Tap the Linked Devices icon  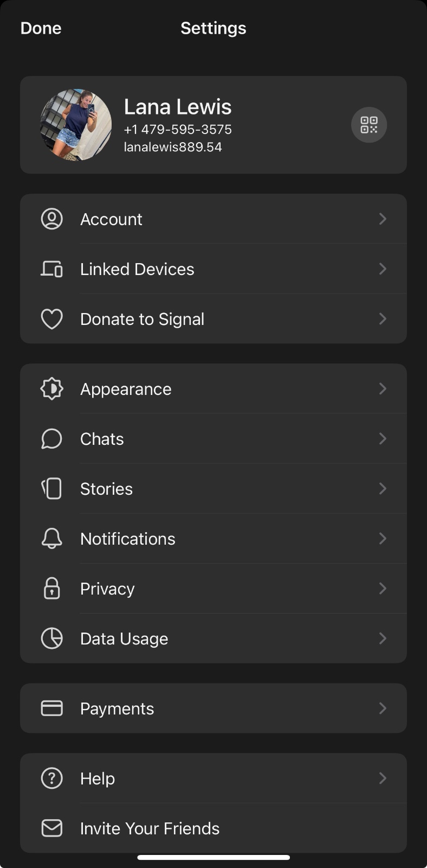(x=52, y=269)
